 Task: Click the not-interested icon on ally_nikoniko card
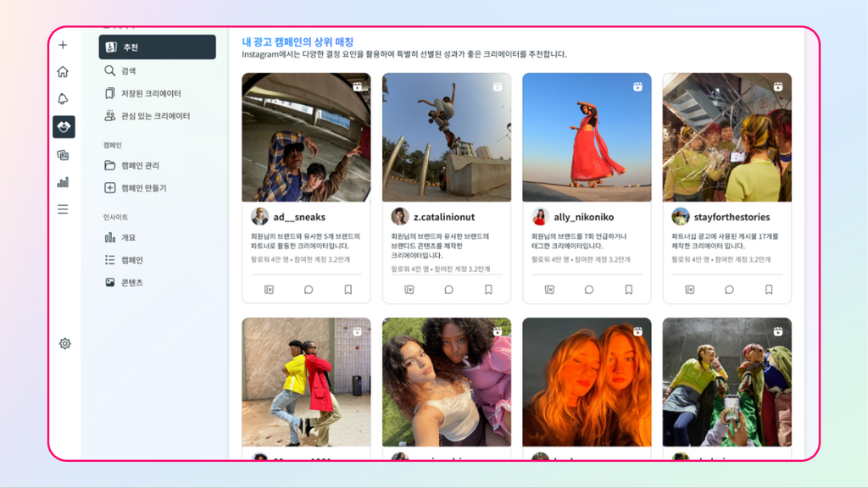click(x=549, y=290)
